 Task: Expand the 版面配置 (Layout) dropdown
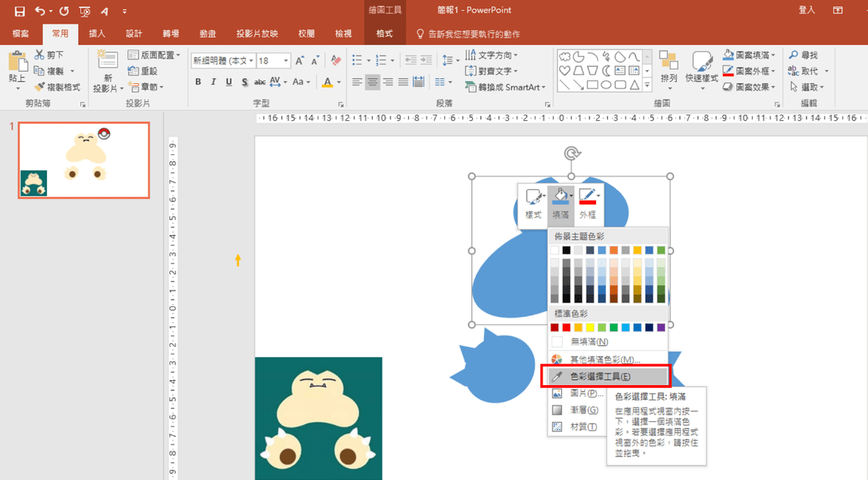coord(154,55)
